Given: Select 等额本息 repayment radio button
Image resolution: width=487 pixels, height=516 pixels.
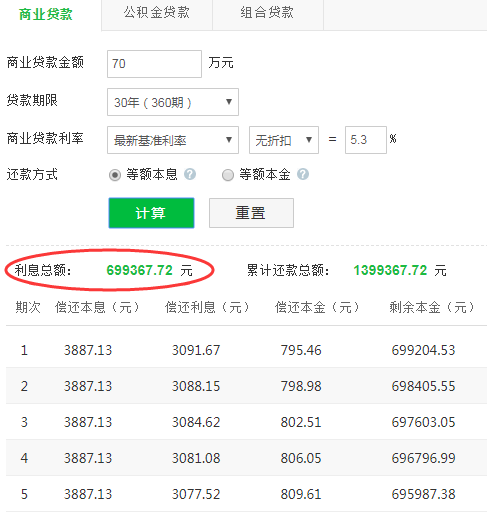Looking at the screenshot, I should tap(115, 175).
